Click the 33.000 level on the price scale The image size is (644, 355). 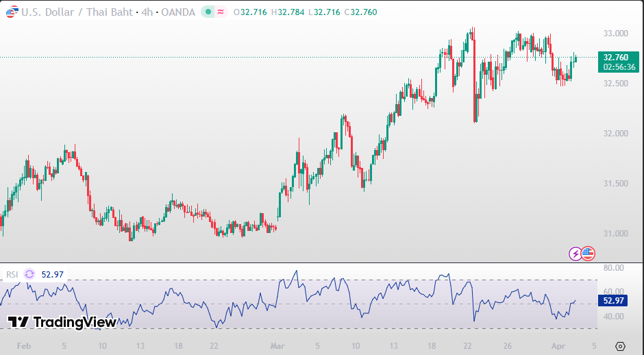[616, 33]
